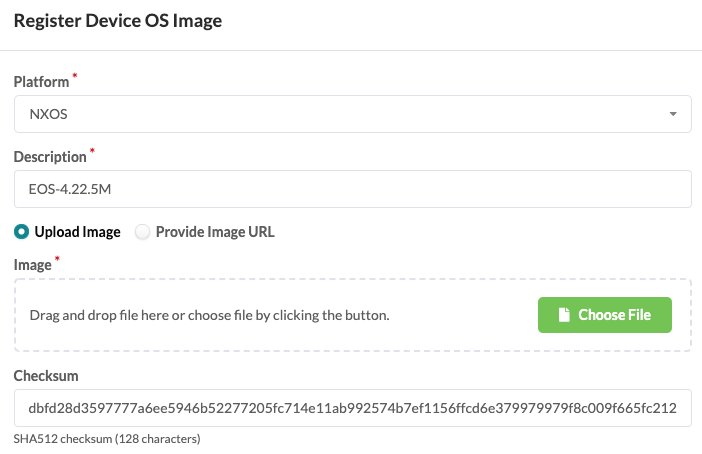
Task: Select the Upload Image radio button
Action: point(21,232)
